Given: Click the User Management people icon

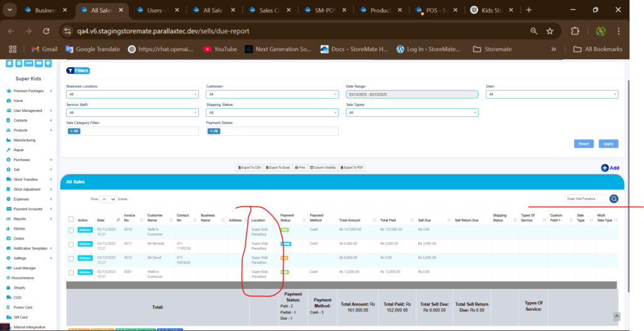Looking at the screenshot, I should [9, 111].
